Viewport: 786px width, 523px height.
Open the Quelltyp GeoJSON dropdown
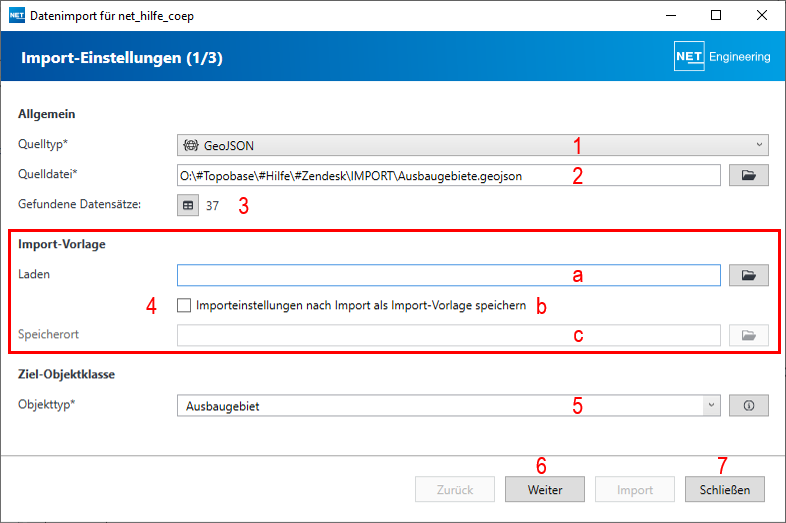pyautogui.click(x=473, y=145)
